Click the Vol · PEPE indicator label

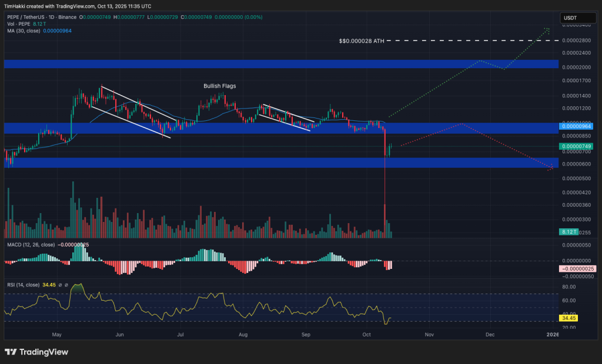tap(19, 24)
